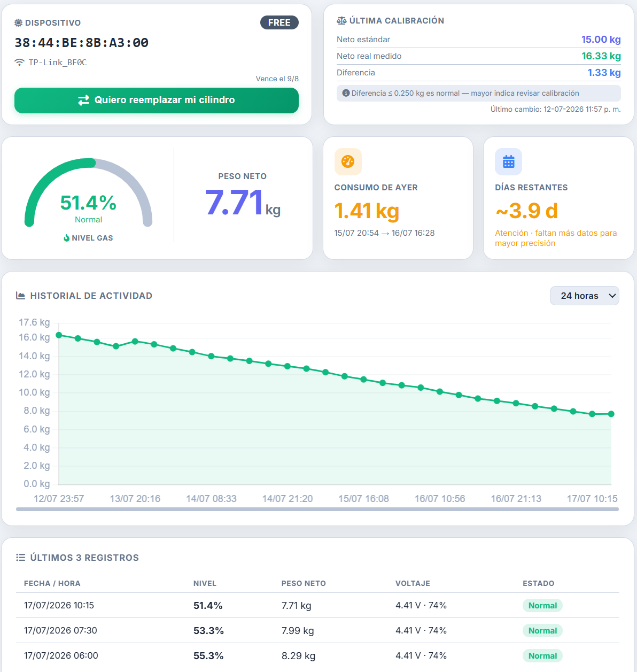Click the 51.4% gas level gauge
Screen dimensions: 637x672
[x=88, y=194]
